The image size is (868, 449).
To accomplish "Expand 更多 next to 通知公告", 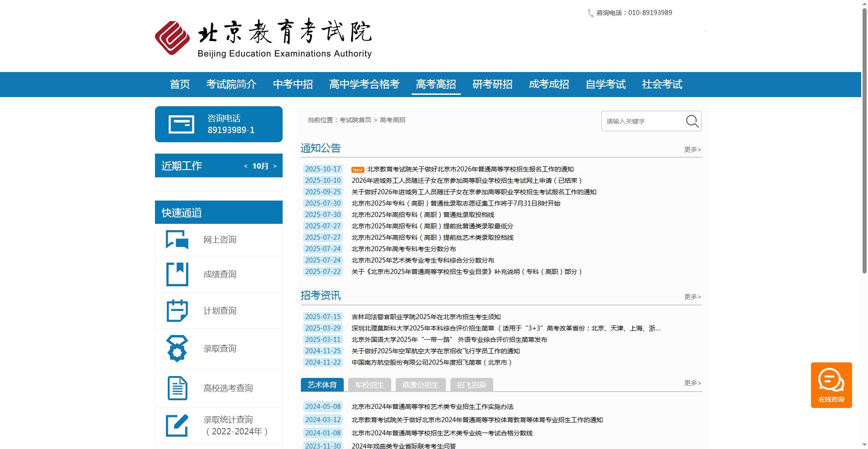I will click(x=691, y=149).
